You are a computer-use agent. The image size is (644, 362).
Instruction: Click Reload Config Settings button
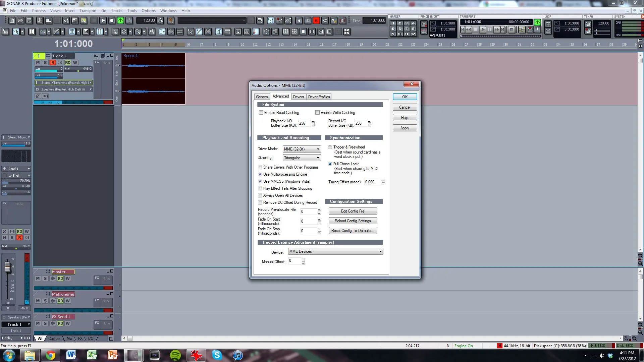(353, 221)
